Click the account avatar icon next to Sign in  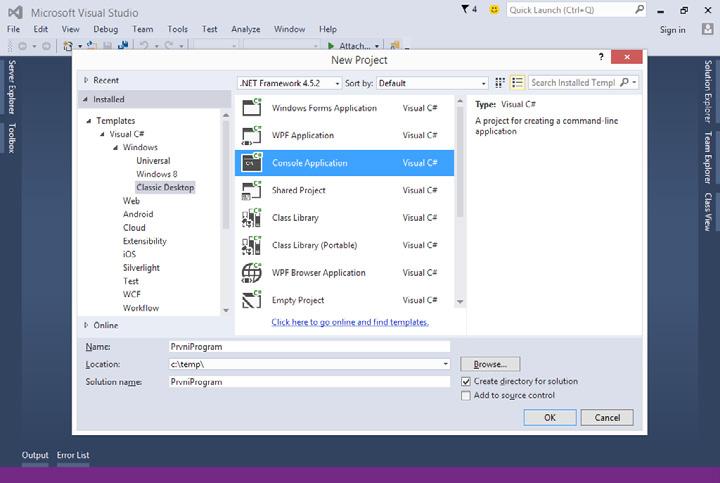pyautogui.click(x=707, y=29)
